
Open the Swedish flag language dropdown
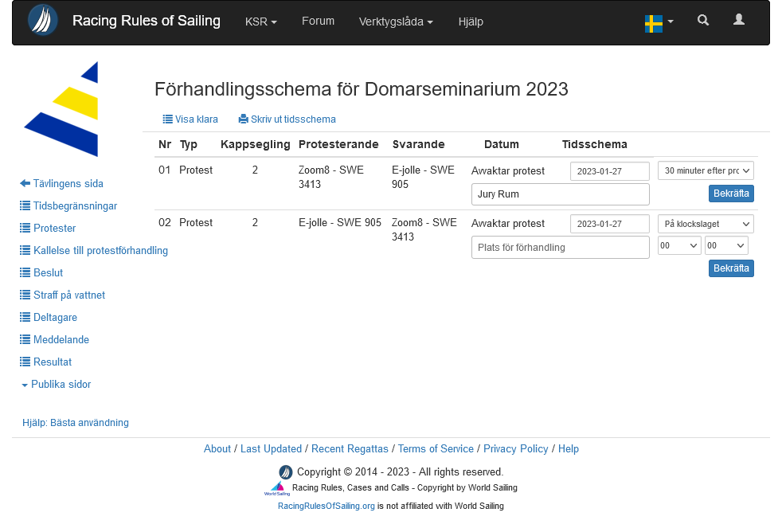tap(659, 23)
